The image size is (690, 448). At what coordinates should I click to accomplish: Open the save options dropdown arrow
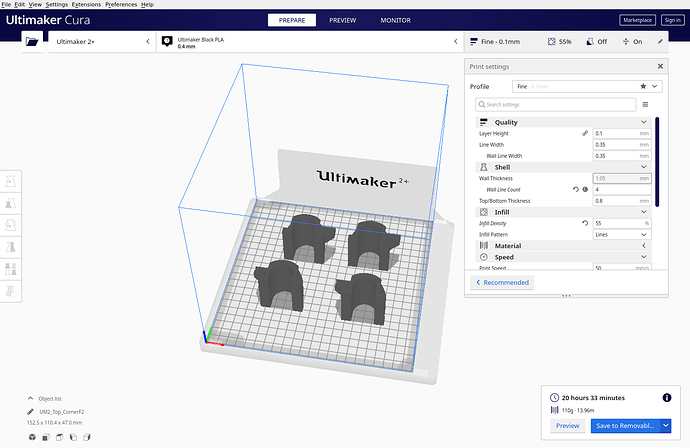coord(666,426)
